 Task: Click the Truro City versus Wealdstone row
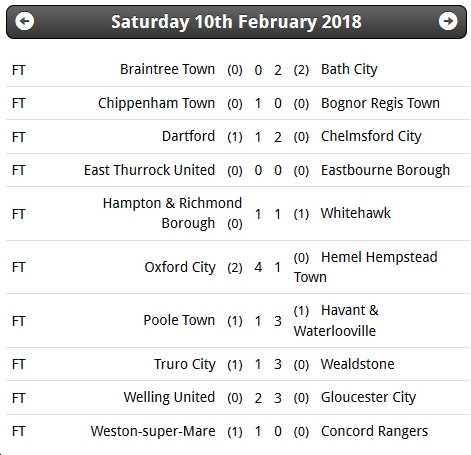tap(238, 364)
